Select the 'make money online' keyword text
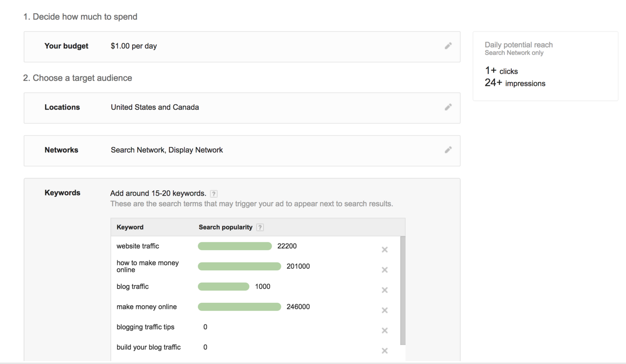This screenshot has height=364, width=626. pos(147,307)
